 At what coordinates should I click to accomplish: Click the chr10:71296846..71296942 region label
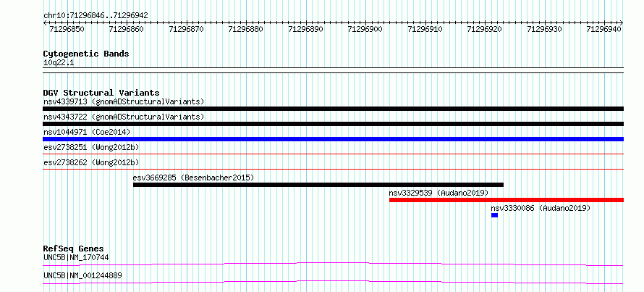pos(96,16)
